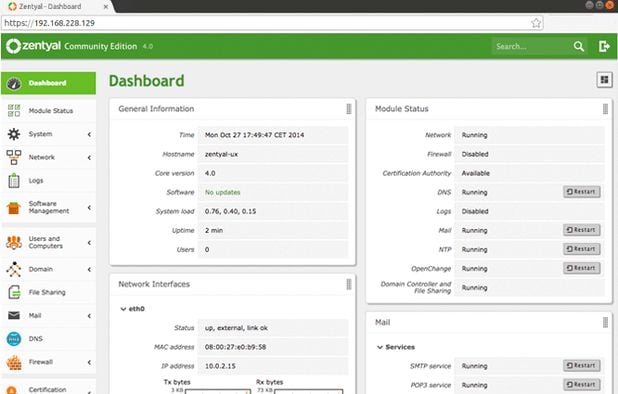
Task: Click the Mail envelope icon in sidebar
Action: coord(14,316)
